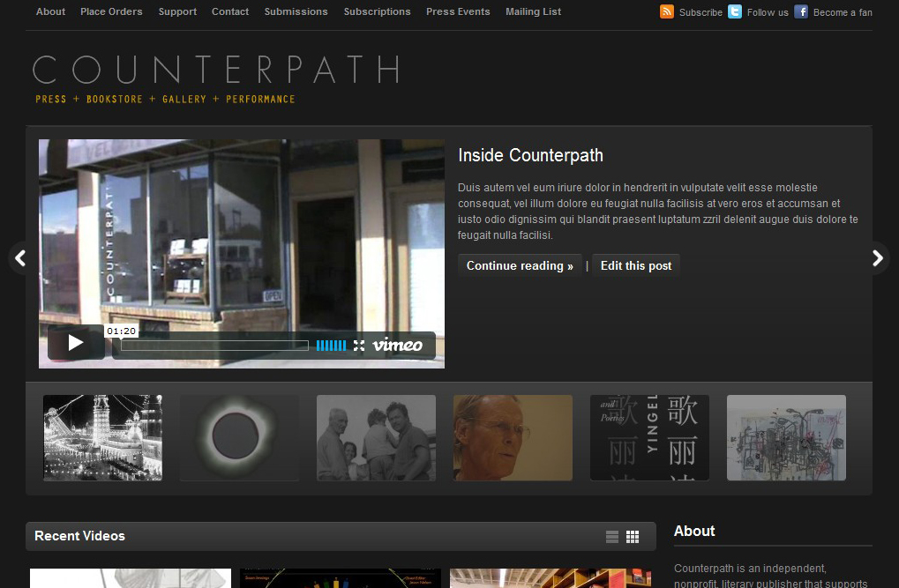This screenshot has height=588, width=899.
Task: Seek within the video progress bar
Action: point(214,346)
